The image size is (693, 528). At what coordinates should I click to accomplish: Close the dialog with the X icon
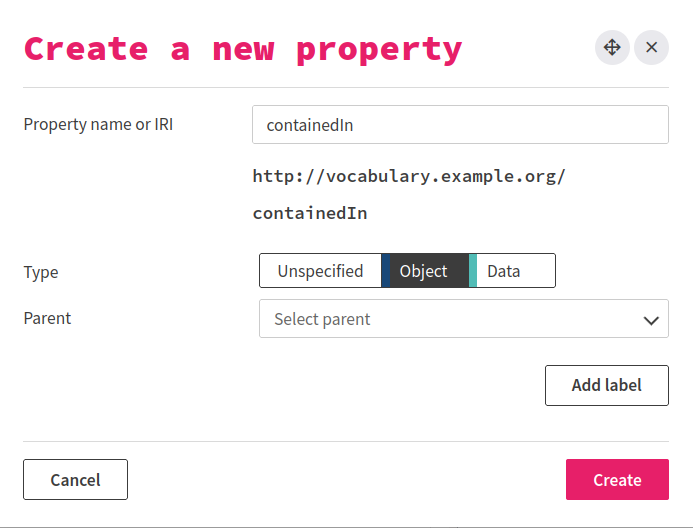(651, 47)
